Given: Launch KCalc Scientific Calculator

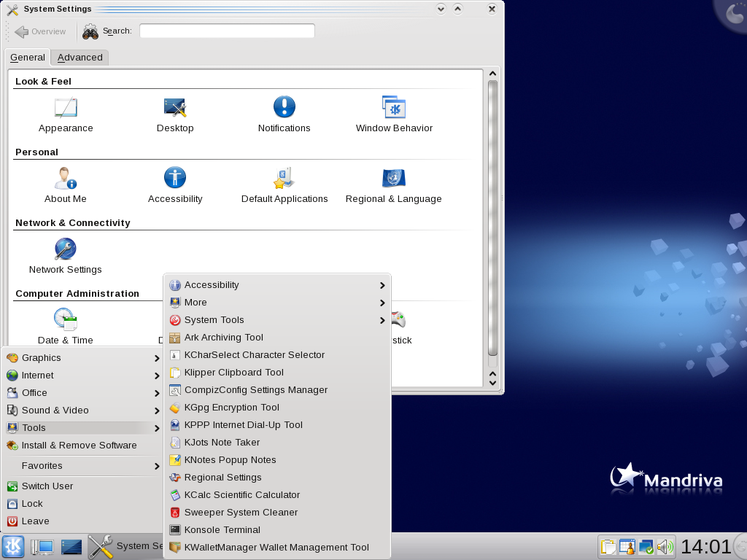Looking at the screenshot, I should 277,495.
